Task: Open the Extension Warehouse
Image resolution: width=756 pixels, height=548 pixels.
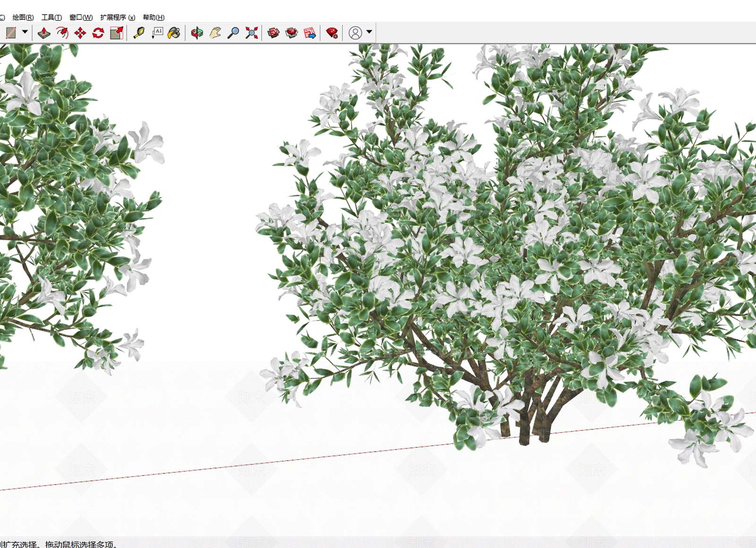Action: tap(292, 33)
